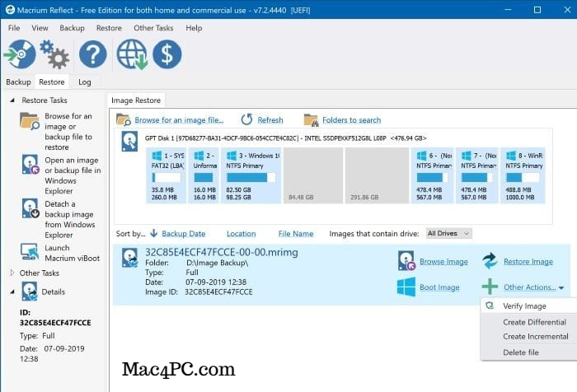Click the Restore Image arrows icon
Screen dimensions: 577x392
click(x=490, y=261)
